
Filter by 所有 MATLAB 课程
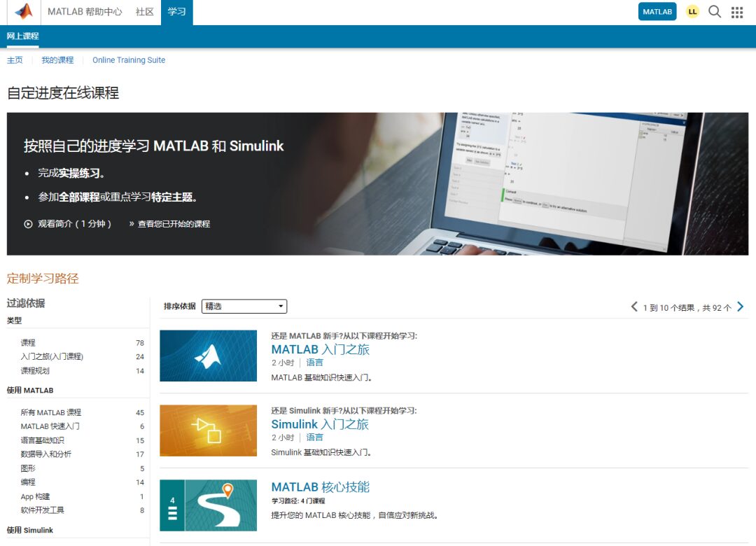[x=50, y=412]
